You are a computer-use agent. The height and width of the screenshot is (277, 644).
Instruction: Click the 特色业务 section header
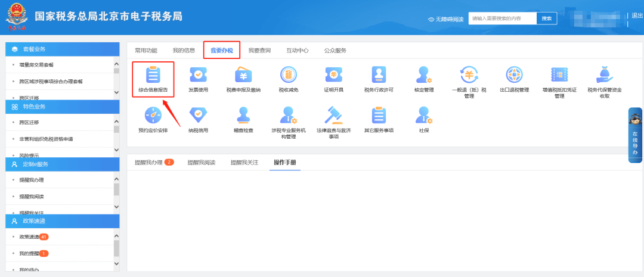[x=63, y=107]
